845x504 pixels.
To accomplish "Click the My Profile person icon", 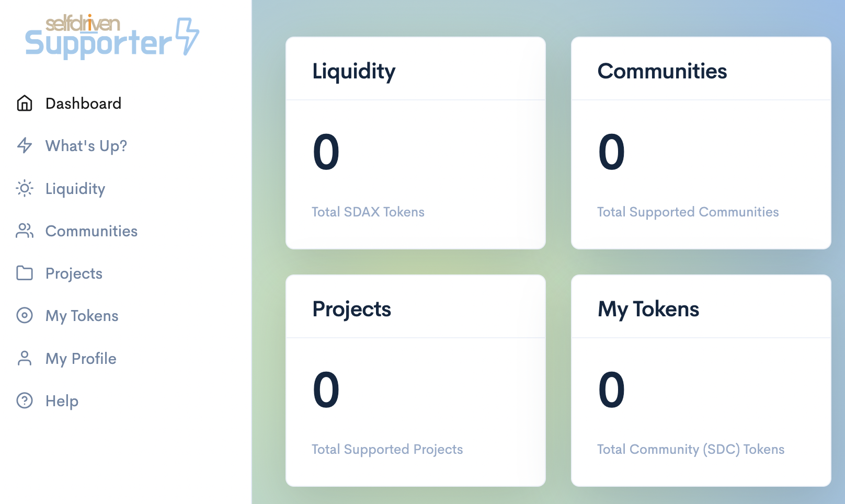I will pos(25,358).
